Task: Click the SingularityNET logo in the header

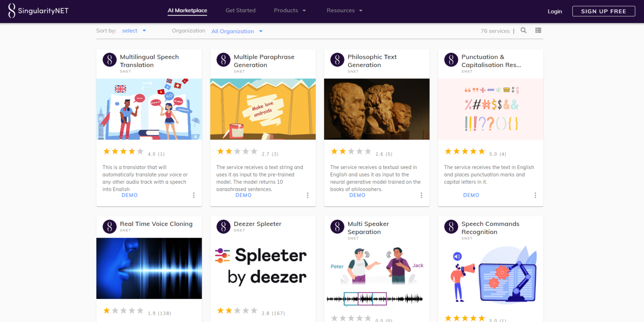Action: [38, 11]
